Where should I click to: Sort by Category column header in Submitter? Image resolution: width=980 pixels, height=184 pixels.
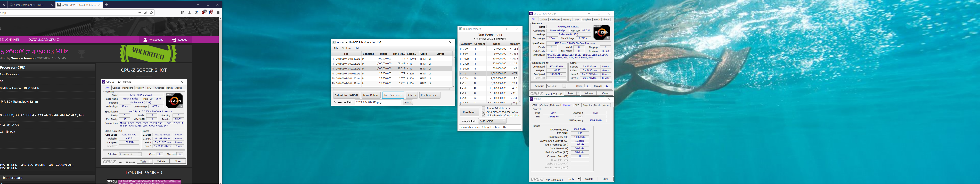pos(412,54)
